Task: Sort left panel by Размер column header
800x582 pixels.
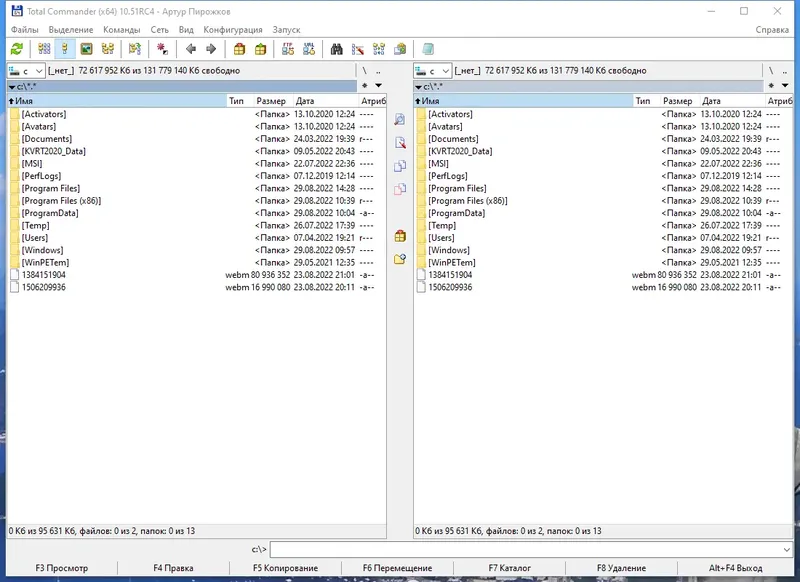Action: click(x=271, y=101)
